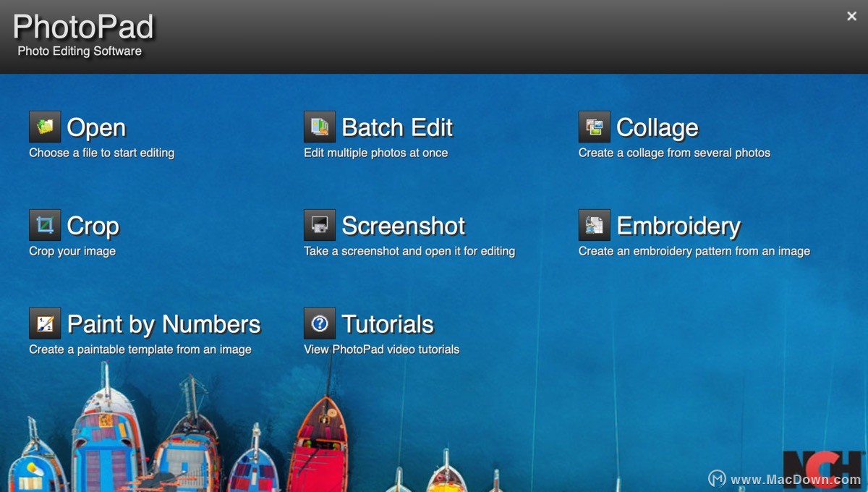Viewport: 868px width, 492px height.
Task: Click "Choose a file to start editing"
Action: pyautogui.click(x=101, y=153)
